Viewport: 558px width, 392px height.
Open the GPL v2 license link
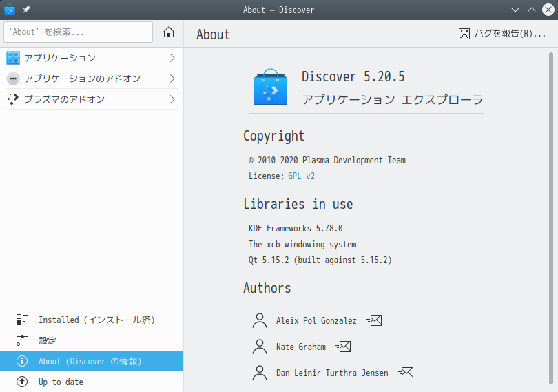(301, 176)
